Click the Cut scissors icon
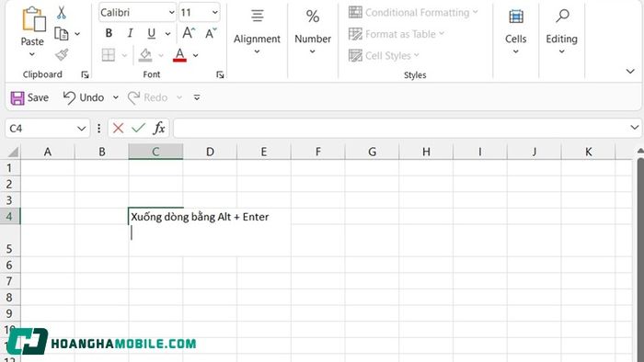This screenshot has height=362, width=644. click(62, 12)
